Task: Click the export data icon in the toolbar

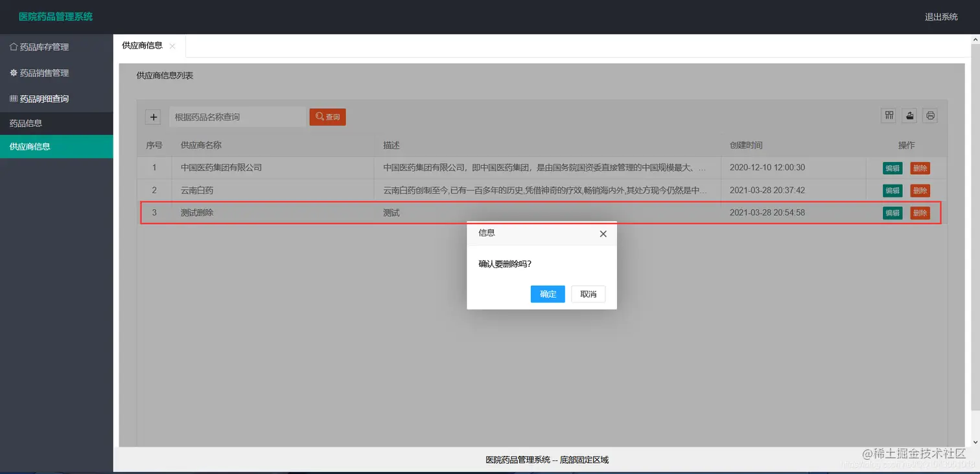Action: click(909, 115)
